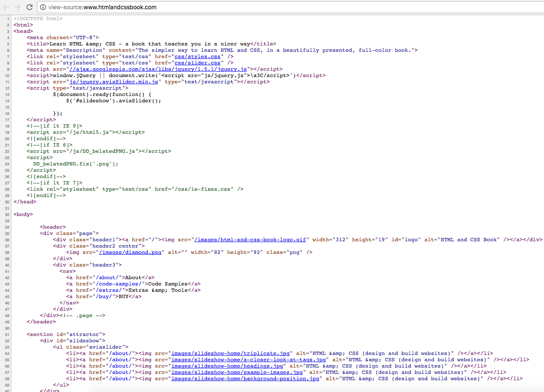544x392 pixels.
Task: Open the html-and-css-book-logo.gif link
Action: [x=250, y=240]
